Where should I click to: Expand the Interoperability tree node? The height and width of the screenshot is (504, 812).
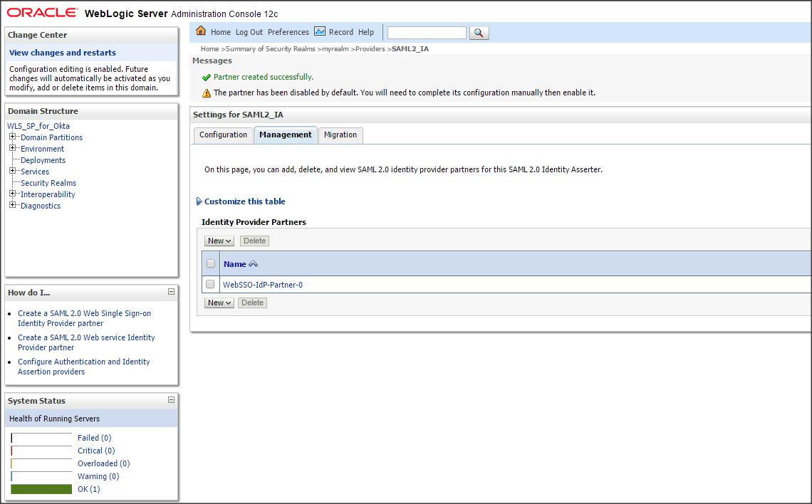pos(12,194)
